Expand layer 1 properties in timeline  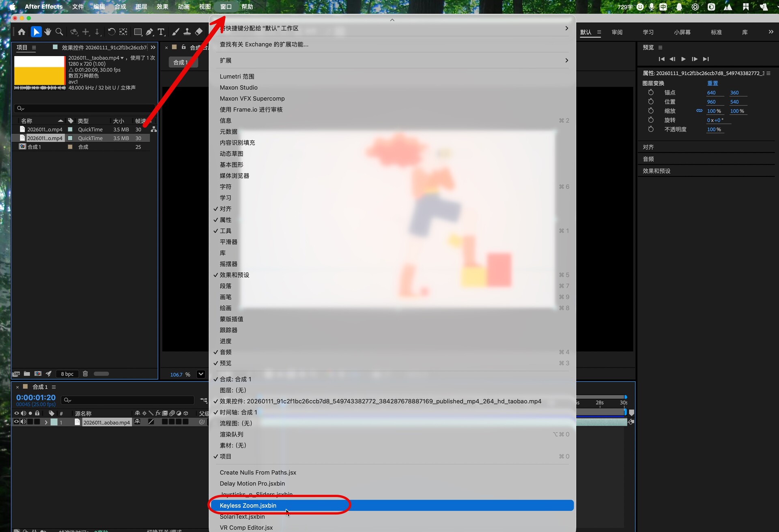pos(46,422)
